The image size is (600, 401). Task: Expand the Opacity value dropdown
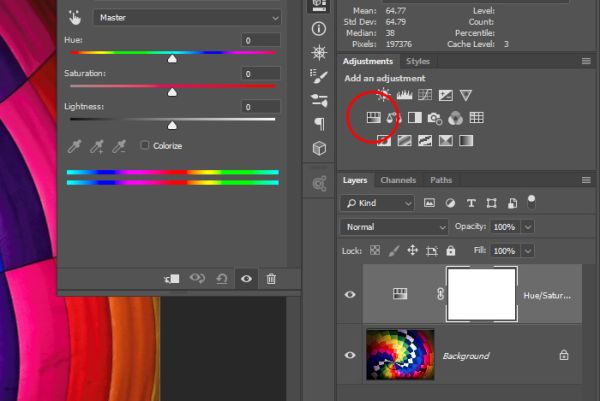528,227
